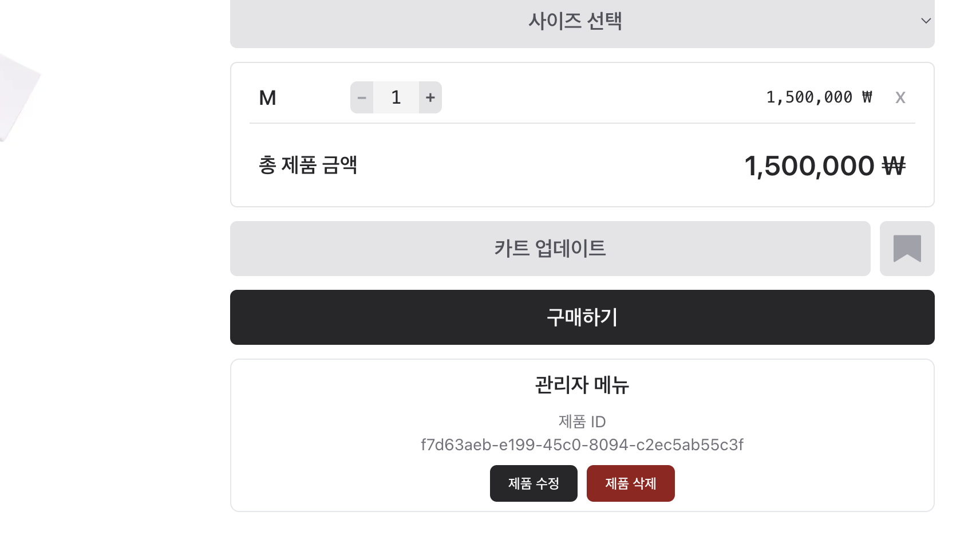
Task: Remove the M size item with X
Action: coord(900,98)
